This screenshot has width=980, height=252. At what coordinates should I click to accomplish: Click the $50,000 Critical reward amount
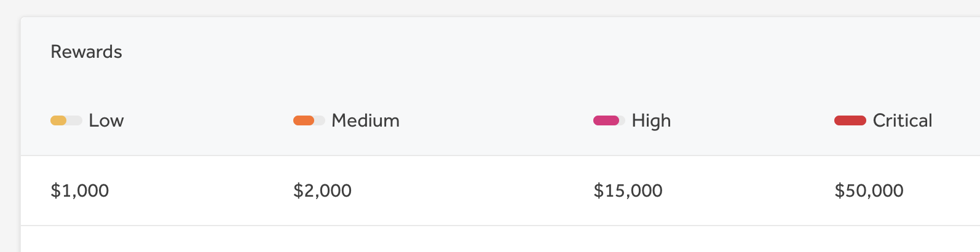869,191
